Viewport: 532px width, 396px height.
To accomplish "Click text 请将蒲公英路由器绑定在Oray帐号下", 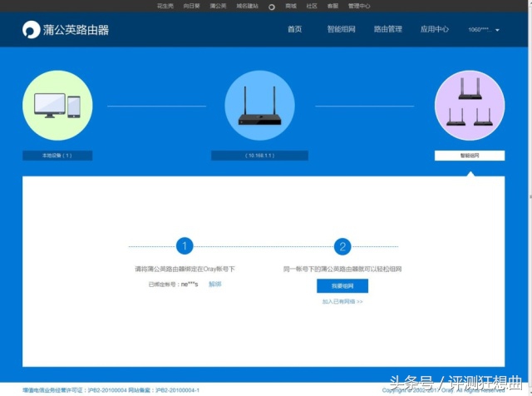I will (x=185, y=269).
